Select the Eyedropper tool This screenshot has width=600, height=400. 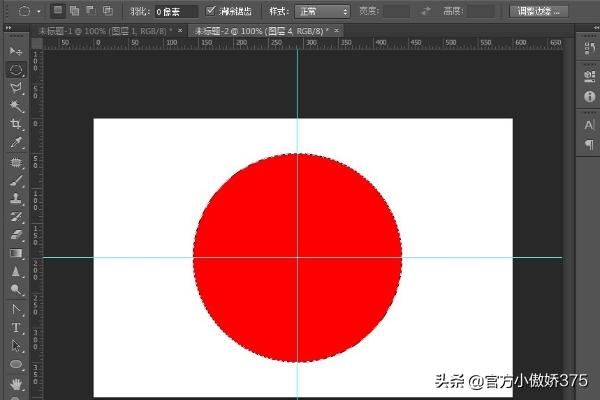tap(16, 142)
